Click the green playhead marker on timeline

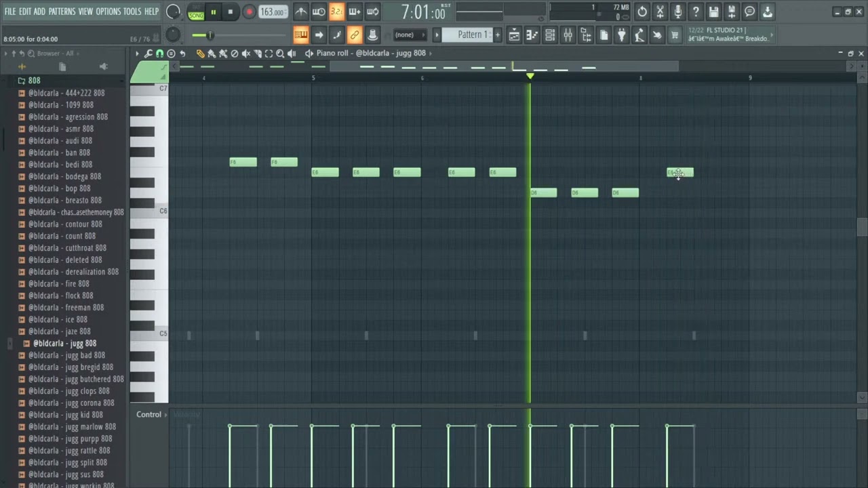[530, 76]
